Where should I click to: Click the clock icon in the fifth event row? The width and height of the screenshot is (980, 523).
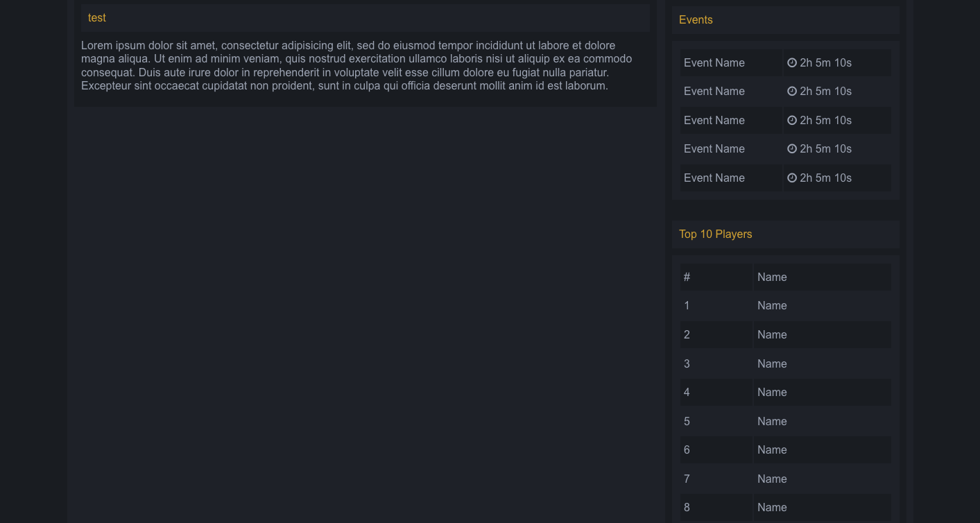792,178
